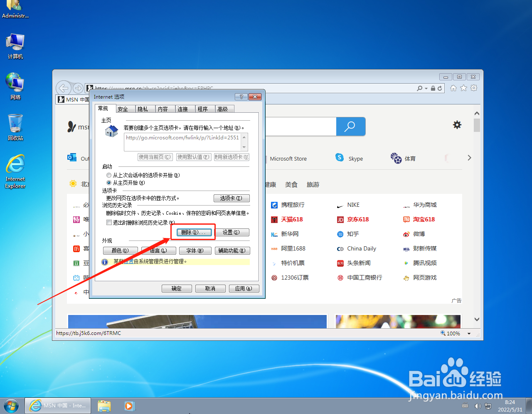Click the 确定 button
The height and width of the screenshot is (414, 532).
[177, 288]
